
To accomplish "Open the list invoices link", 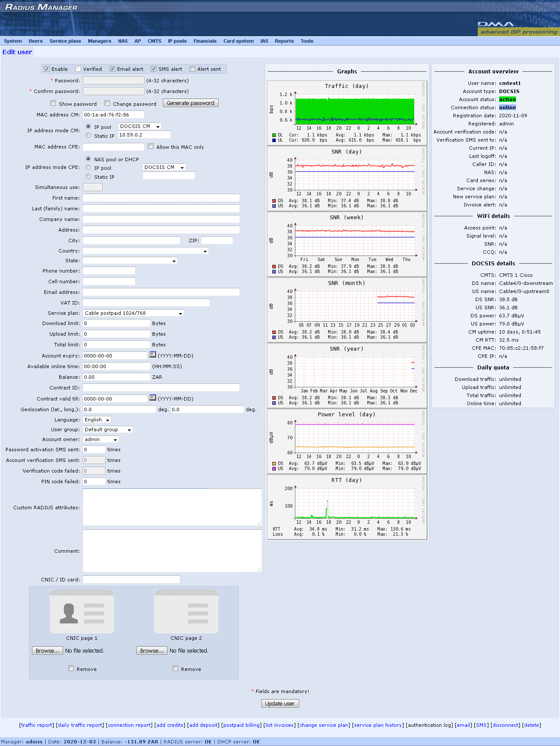I will point(280,725).
